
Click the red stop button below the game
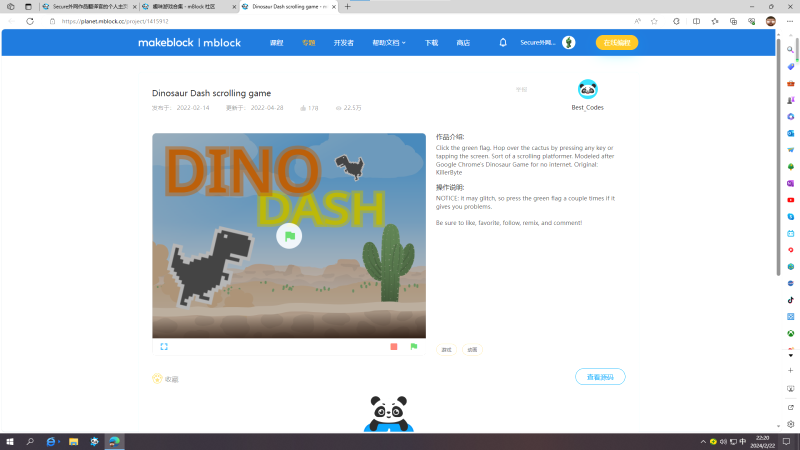pyautogui.click(x=394, y=346)
